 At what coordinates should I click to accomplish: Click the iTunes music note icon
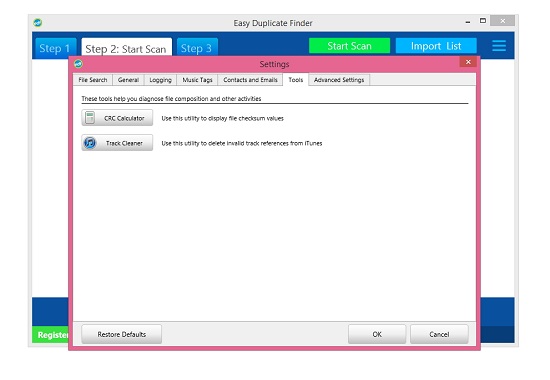click(x=90, y=143)
